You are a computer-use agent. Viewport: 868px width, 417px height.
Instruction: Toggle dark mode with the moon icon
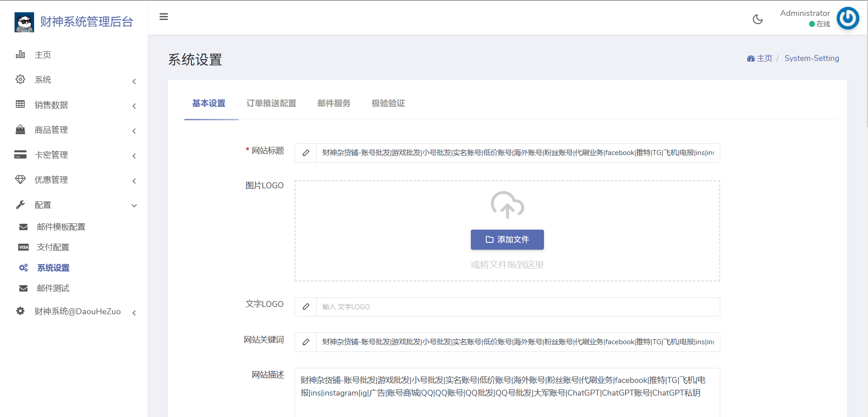[758, 19]
